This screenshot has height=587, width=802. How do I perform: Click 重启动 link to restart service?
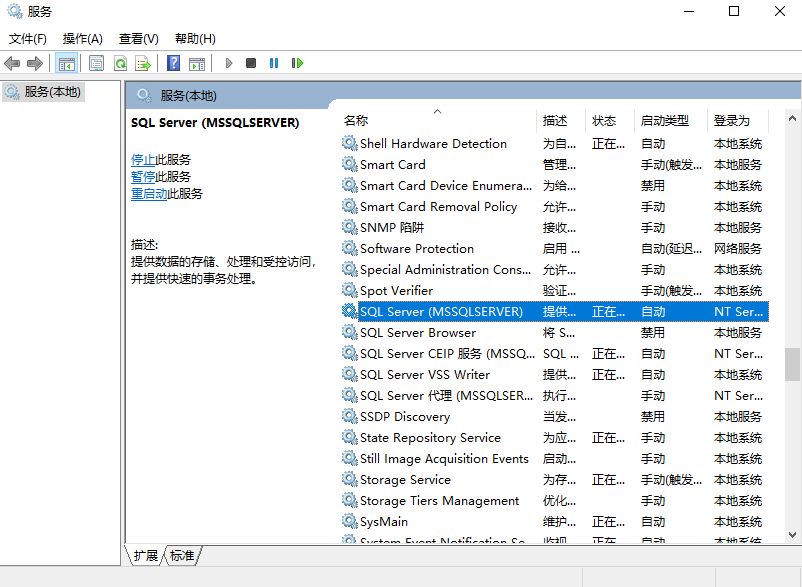click(149, 193)
